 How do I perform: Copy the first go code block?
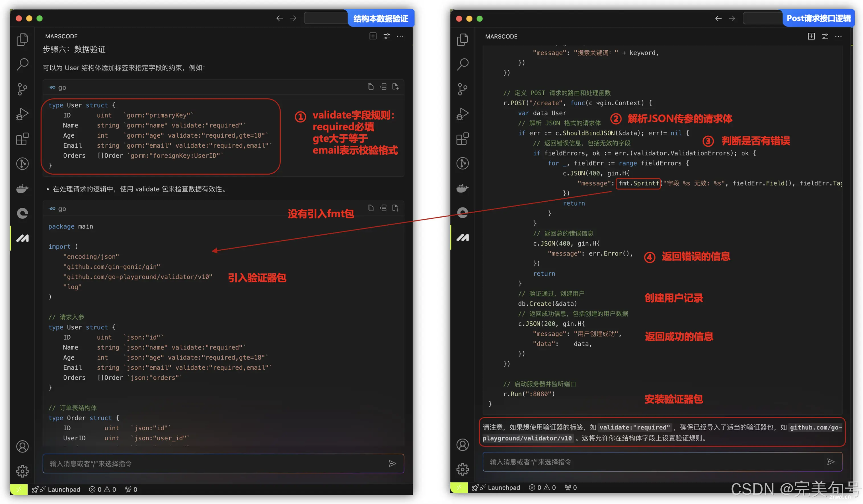371,87
